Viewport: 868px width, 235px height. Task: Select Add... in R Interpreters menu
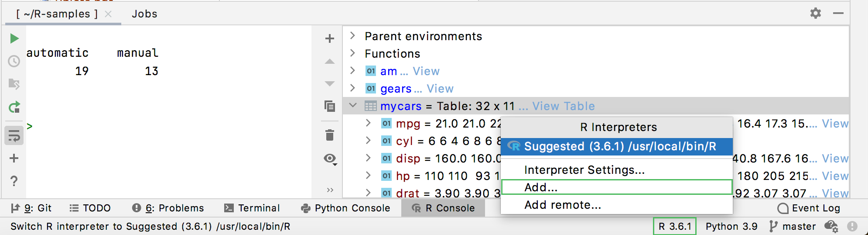point(541,187)
